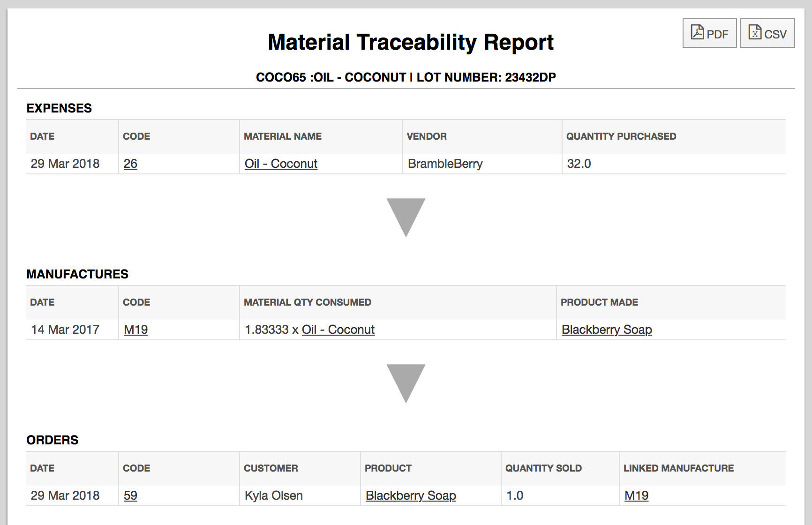Click the DATE column header in Expenses

42,136
